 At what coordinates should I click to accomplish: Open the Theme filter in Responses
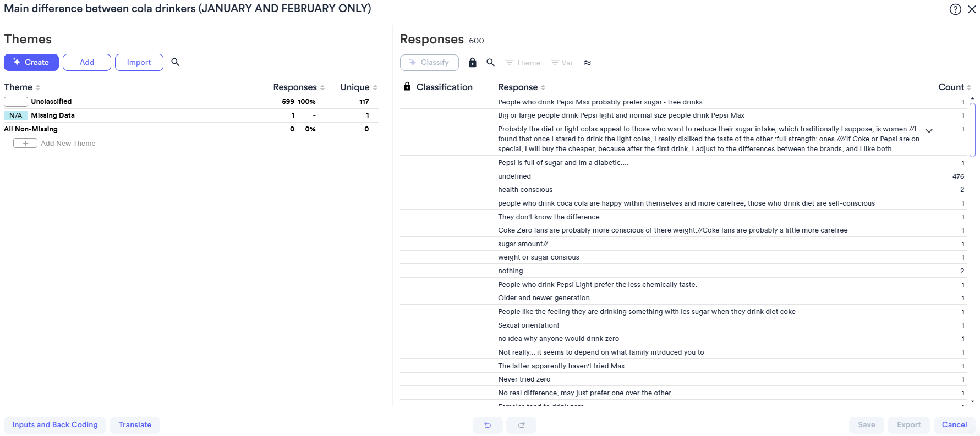click(523, 63)
